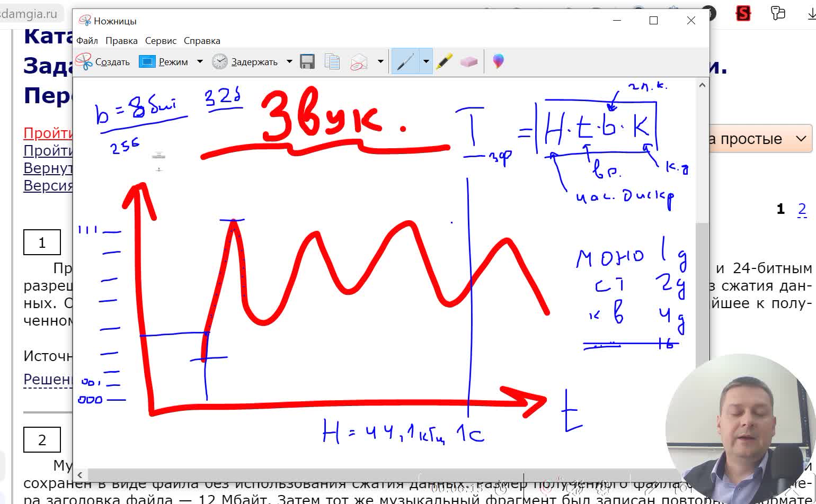Open browser downloads arrow icon

coord(811,13)
